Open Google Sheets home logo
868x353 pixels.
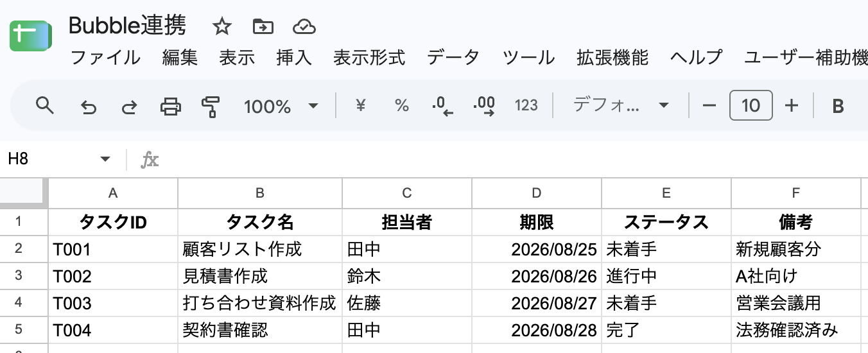pos(30,36)
